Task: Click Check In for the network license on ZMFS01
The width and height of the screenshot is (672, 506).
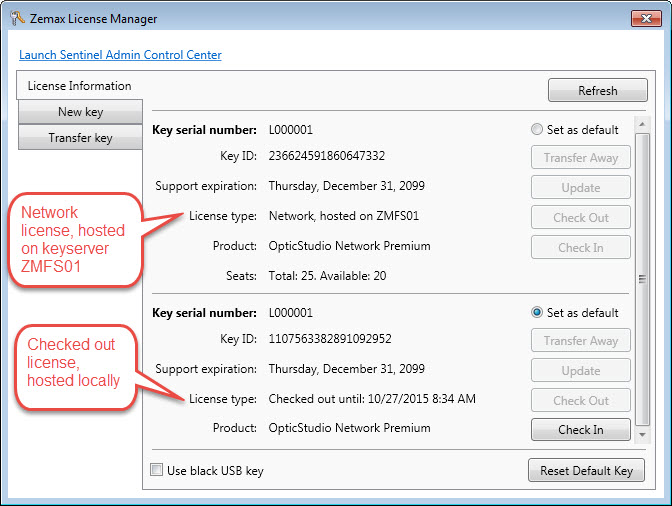Action: (x=581, y=247)
